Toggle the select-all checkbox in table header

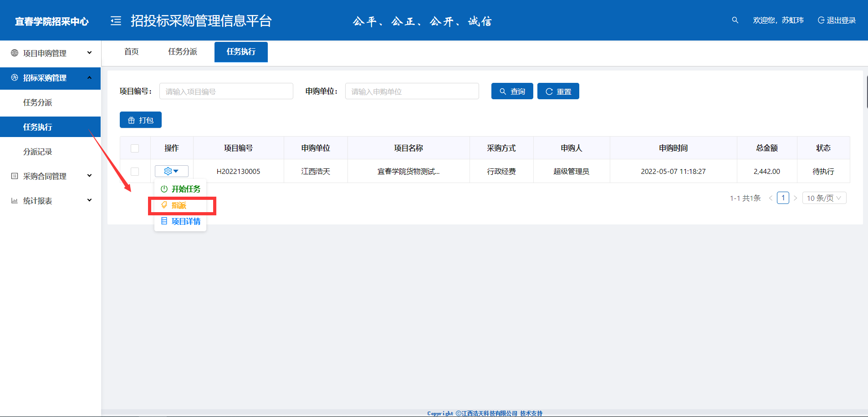135,148
